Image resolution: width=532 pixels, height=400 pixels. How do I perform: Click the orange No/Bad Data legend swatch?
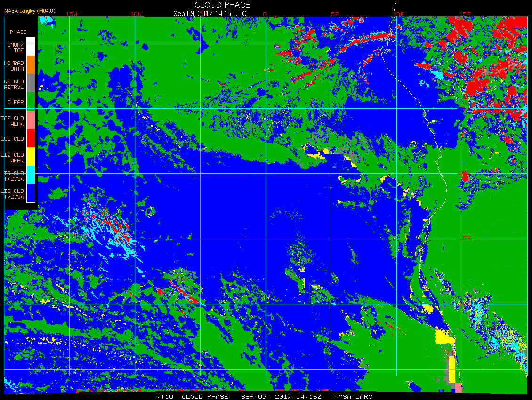tap(31, 65)
